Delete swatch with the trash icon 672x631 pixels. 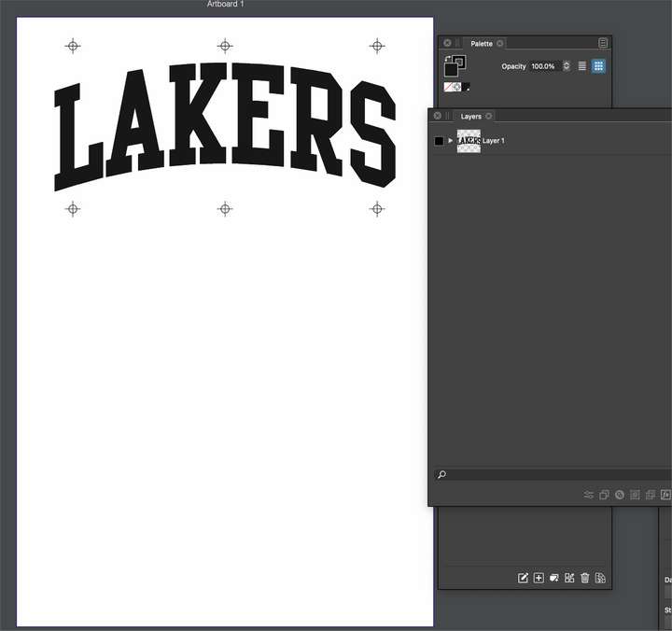click(585, 578)
